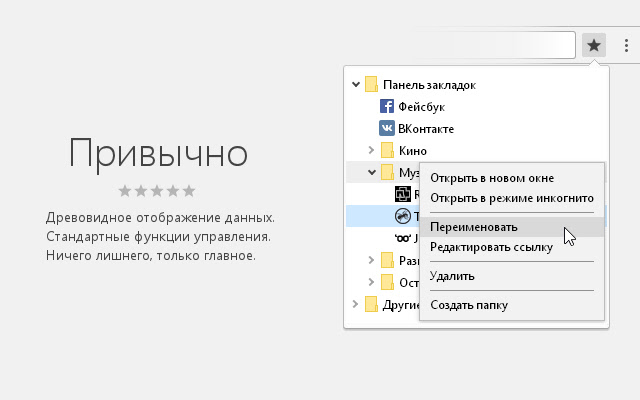This screenshot has width=640, height=400.
Task: Click Создать папку menu item
Action: [x=469, y=305]
